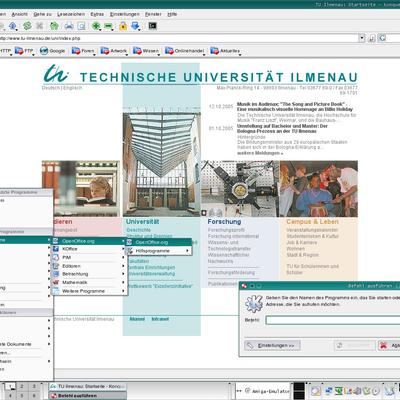This screenshot has width=400, height=400.
Task: Click the KOffice menu entry icon
Action: click(x=56, y=249)
